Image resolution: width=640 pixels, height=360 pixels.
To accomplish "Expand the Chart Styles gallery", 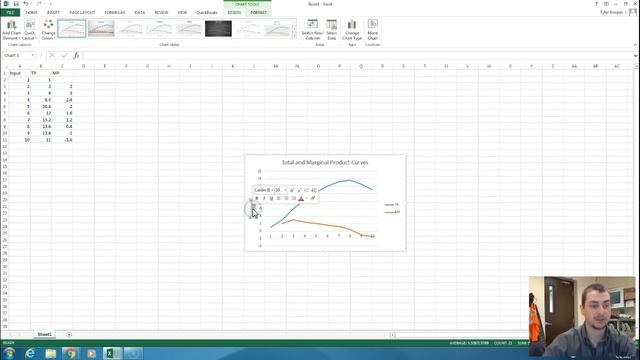I will (x=295, y=36).
